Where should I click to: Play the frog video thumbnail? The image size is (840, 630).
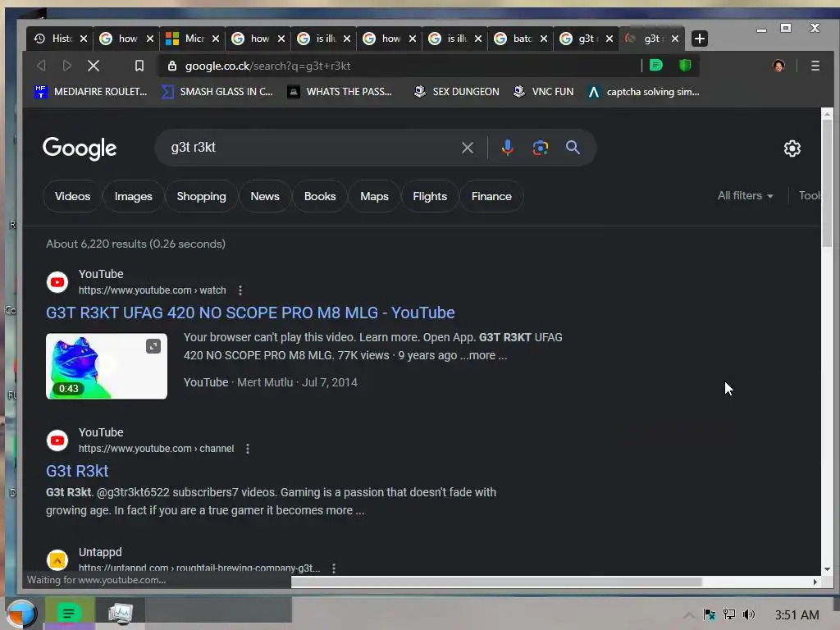click(107, 366)
